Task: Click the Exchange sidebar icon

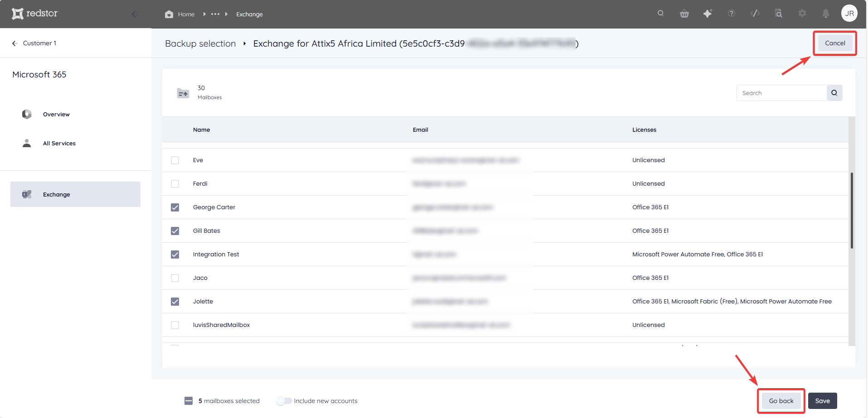Action: click(x=27, y=194)
